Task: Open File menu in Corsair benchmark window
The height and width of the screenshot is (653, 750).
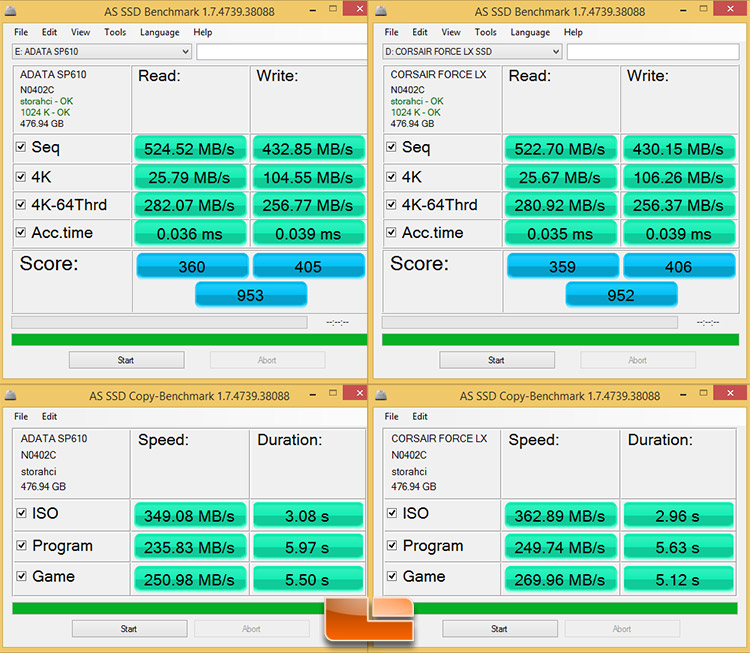Action: [391, 32]
